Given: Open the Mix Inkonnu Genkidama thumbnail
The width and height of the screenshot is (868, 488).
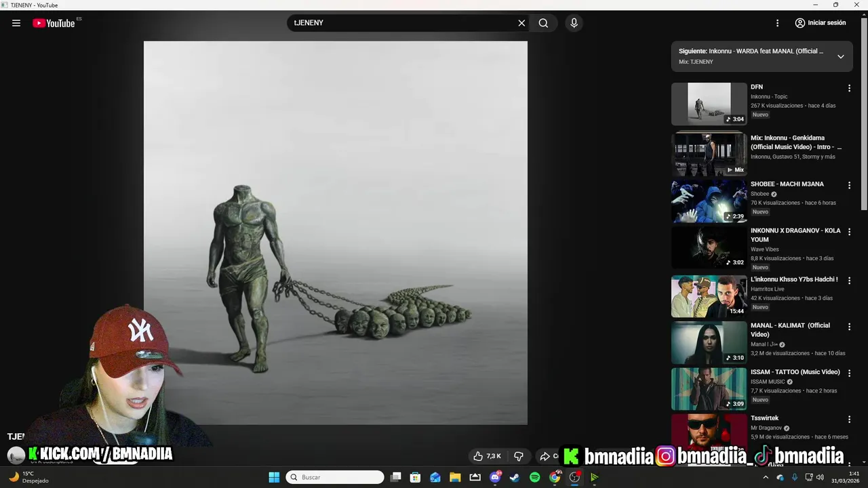Looking at the screenshot, I should tap(709, 155).
